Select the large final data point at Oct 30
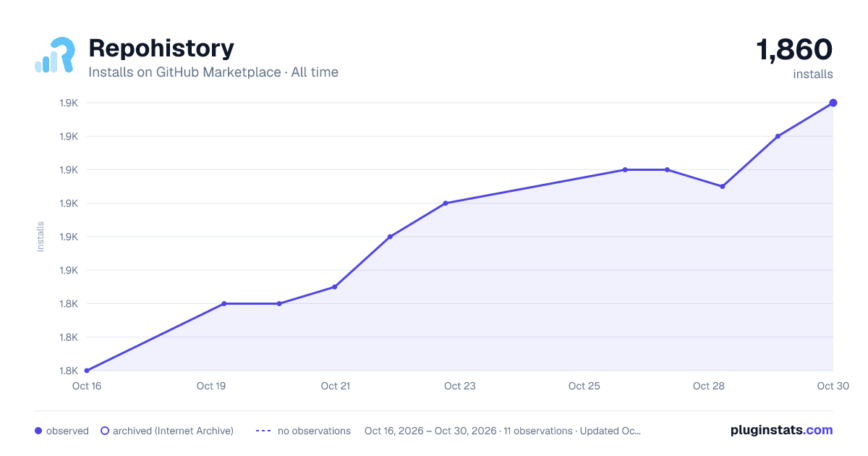Viewport: 868px width, 456px height. (833, 103)
